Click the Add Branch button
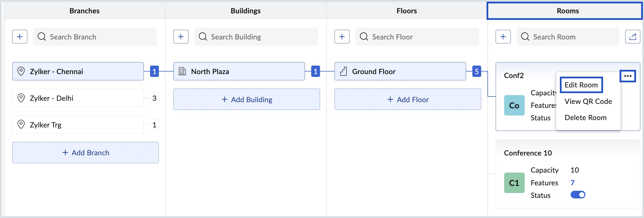This screenshot has width=644, height=218. pos(86,153)
